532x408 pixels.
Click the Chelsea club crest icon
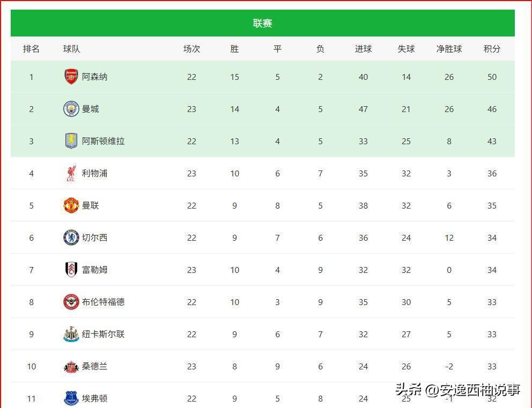[x=71, y=238]
